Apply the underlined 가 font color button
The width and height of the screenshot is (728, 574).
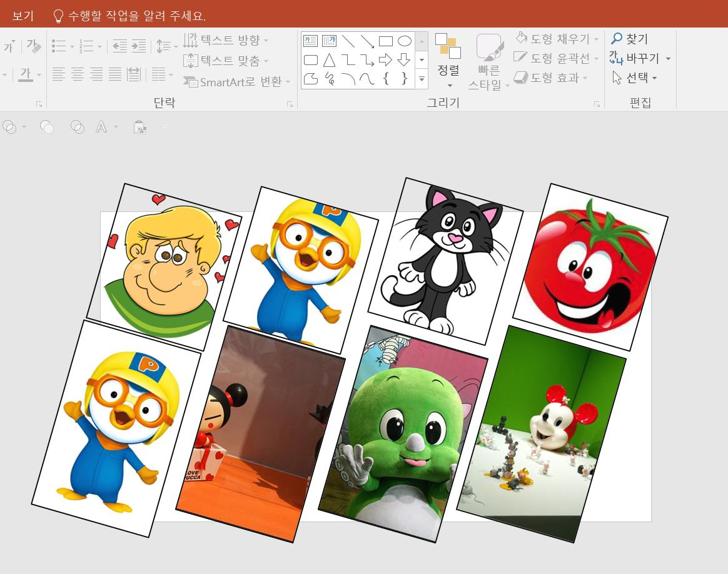[x=26, y=74]
